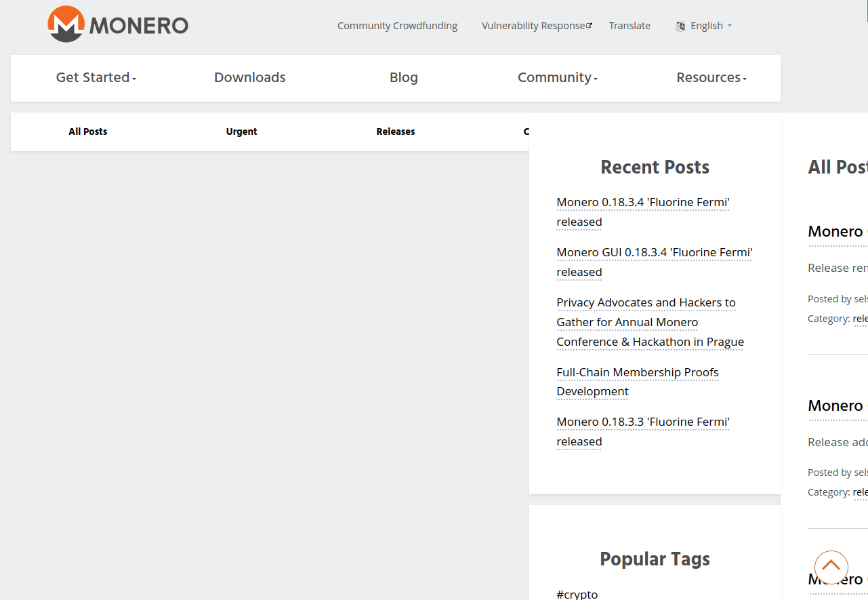Viewport: 868px width, 600px height.
Task: Select the All Posts filter
Action: pyautogui.click(x=88, y=132)
